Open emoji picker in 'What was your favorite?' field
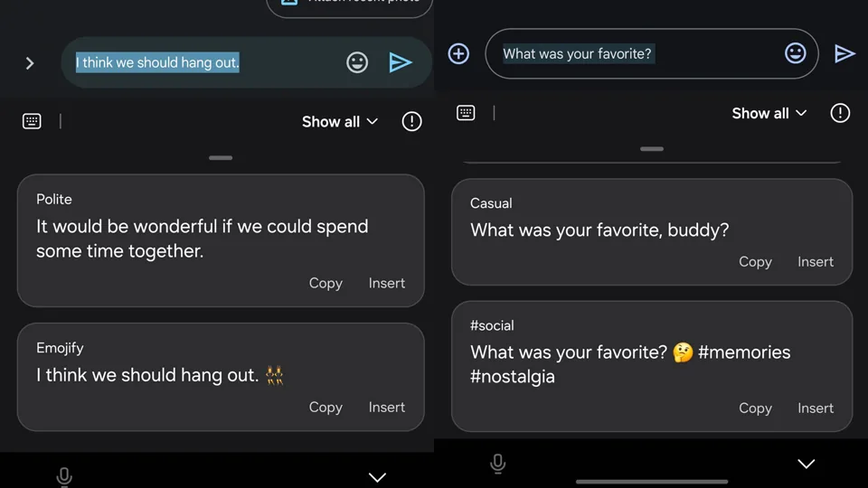868x488 pixels. coord(796,53)
